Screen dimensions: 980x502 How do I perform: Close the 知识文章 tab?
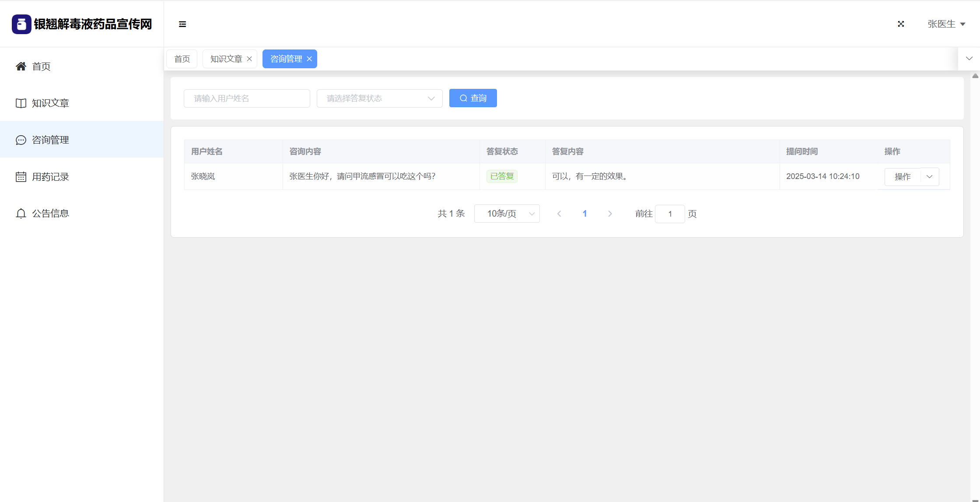tap(249, 59)
